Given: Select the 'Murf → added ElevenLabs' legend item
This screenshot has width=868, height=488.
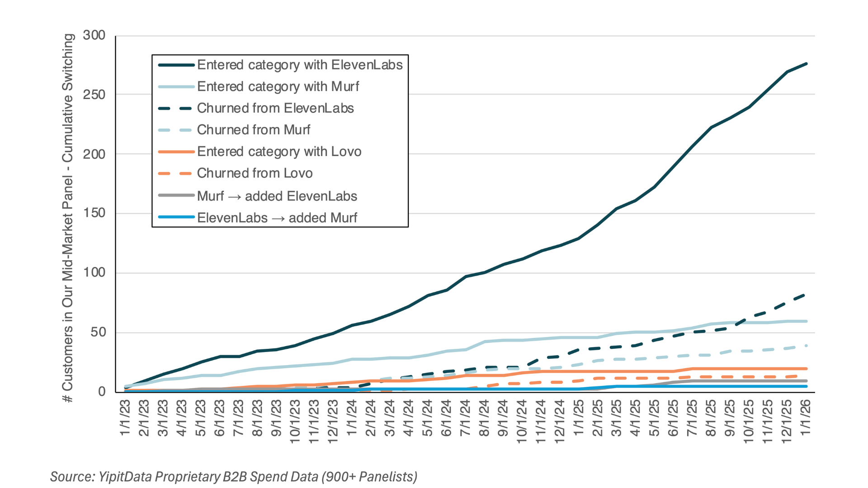Looking at the screenshot, I should [277, 196].
